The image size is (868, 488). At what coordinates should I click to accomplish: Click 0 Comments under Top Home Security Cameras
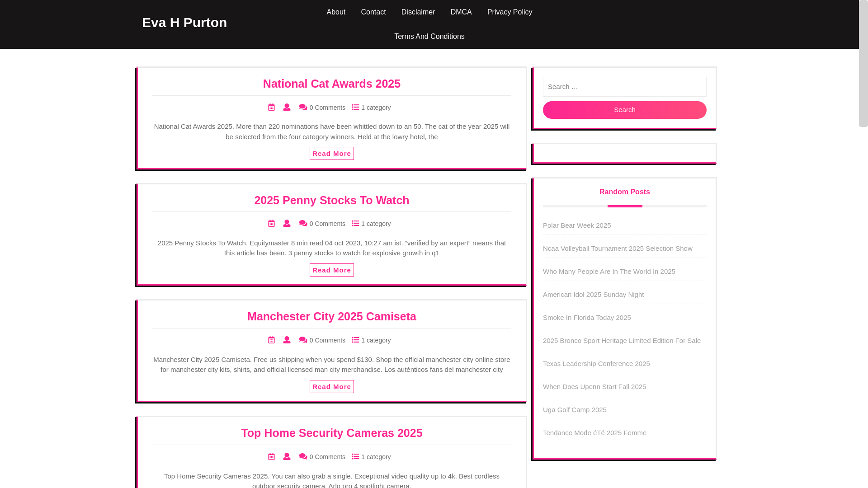pyautogui.click(x=327, y=457)
